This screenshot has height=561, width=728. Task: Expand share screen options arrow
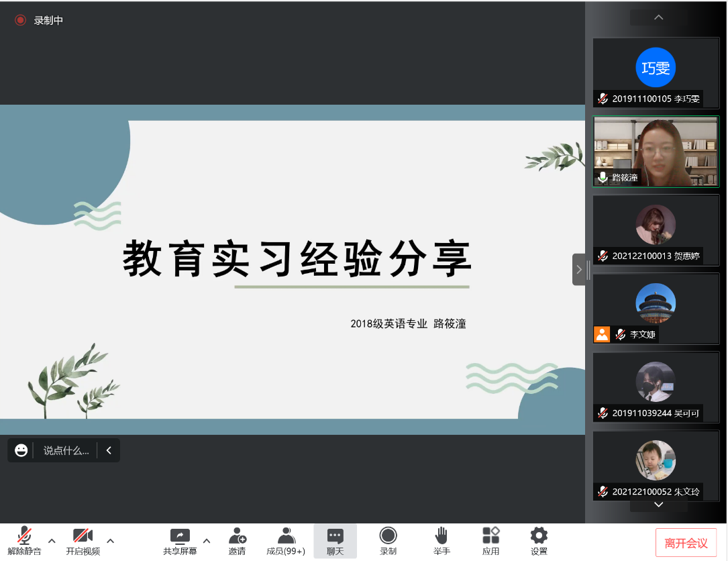pyautogui.click(x=207, y=541)
